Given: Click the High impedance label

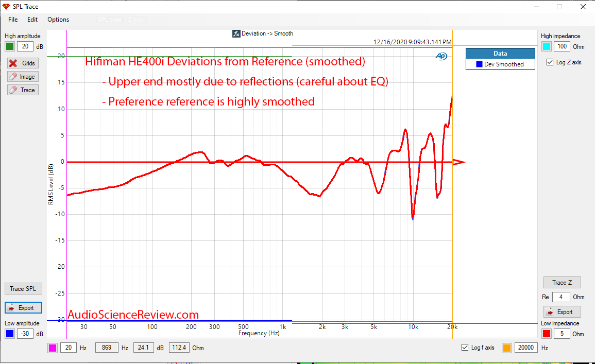Looking at the screenshot, I should point(560,36).
